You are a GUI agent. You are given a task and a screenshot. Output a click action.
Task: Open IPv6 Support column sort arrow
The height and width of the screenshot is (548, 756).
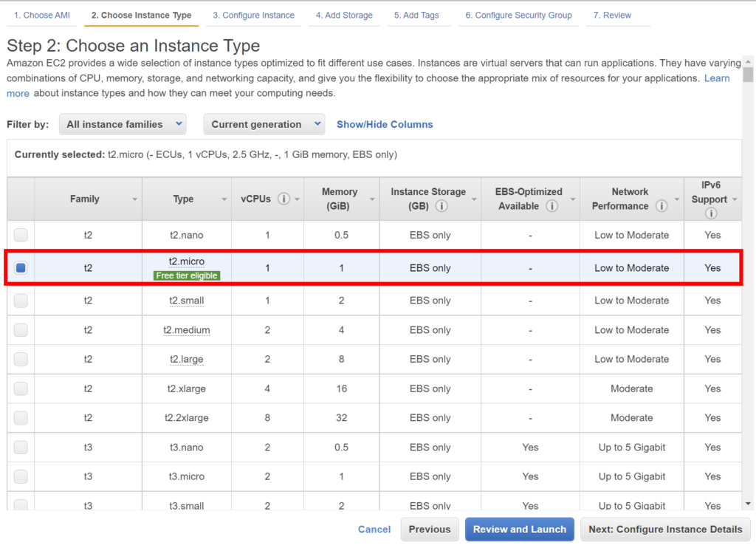click(735, 199)
